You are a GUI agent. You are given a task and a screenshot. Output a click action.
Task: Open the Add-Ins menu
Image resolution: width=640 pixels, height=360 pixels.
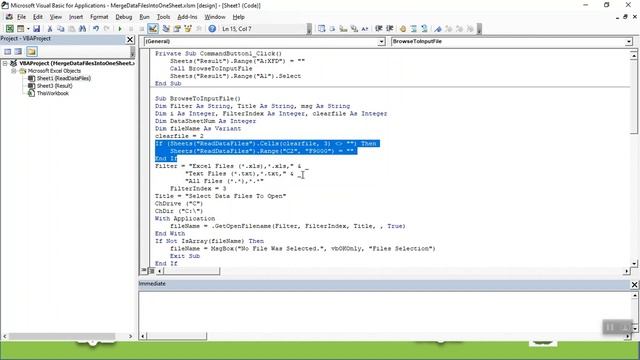[x=187, y=17]
